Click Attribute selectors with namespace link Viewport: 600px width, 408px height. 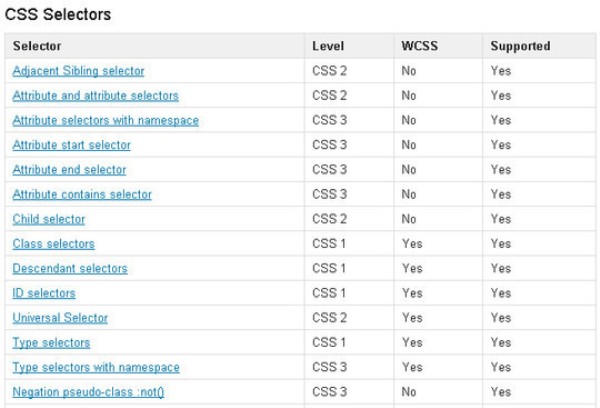click(x=105, y=121)
